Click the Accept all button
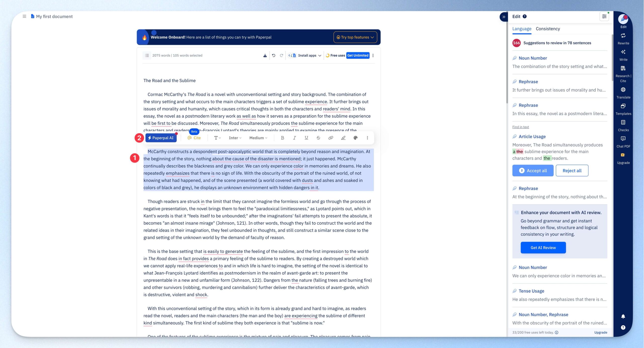Screen dimensions: 644x348 (x=533, y=171)
